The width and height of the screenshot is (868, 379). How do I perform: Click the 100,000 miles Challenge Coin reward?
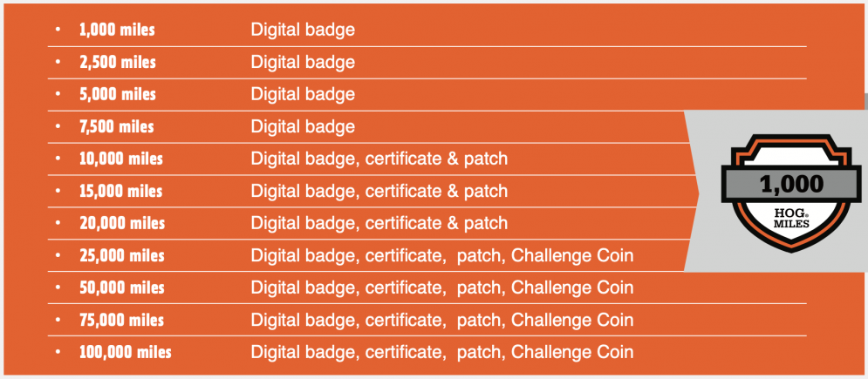572,352
